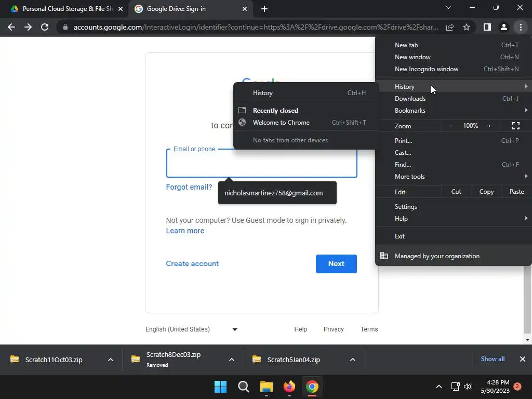Decrease zoom with the minus button
The width and height of the screenshot is (532, 399).
pyautogui.click(x=451, y=126)
